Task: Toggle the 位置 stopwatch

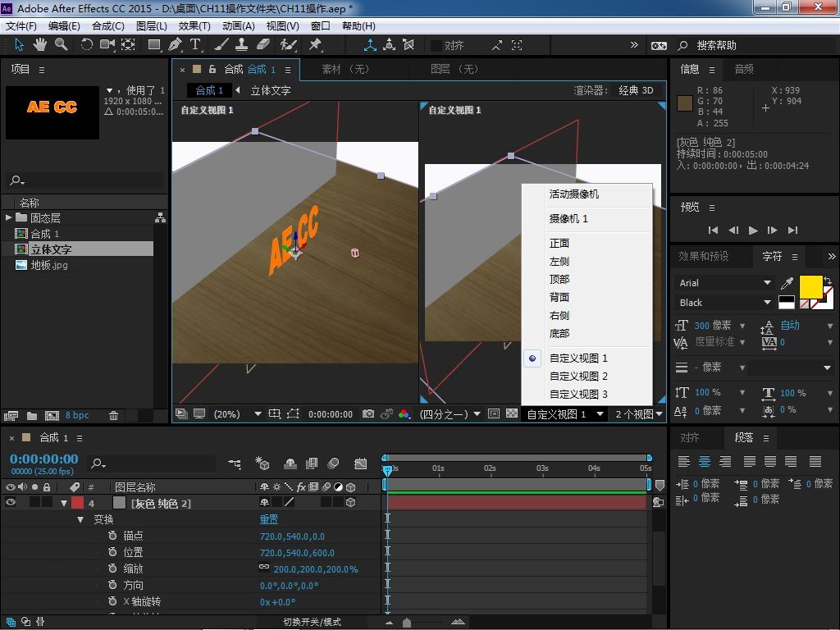Action: (112, 552)
